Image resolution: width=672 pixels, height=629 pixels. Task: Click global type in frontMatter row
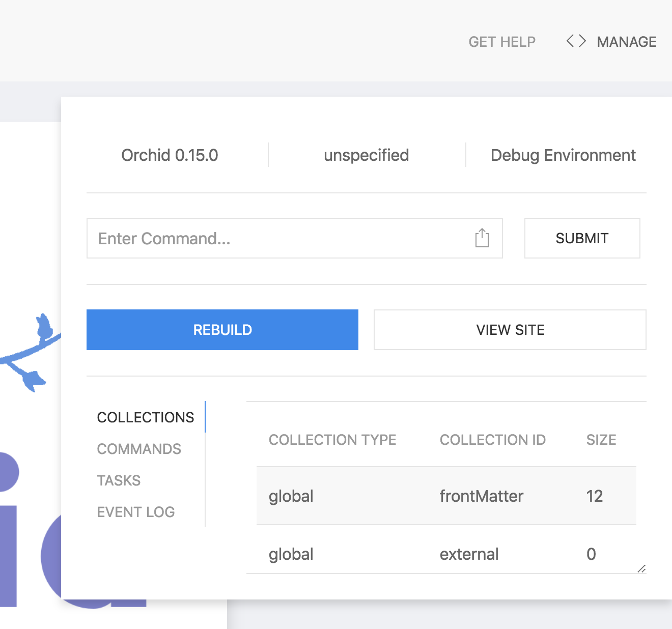(x=291, y=496)
